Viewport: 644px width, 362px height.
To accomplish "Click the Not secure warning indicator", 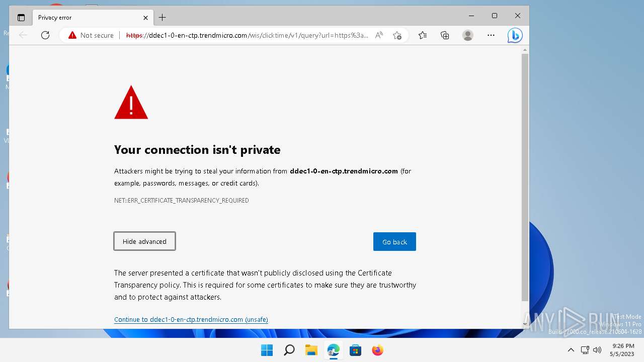I will [91, 35].
